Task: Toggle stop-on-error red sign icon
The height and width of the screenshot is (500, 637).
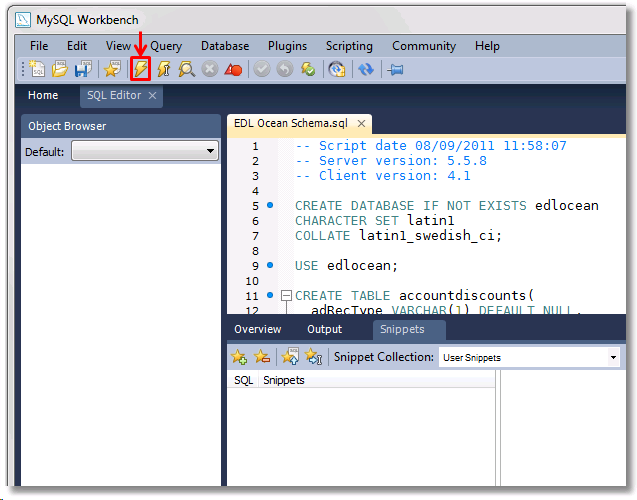Action: [233, 69]
